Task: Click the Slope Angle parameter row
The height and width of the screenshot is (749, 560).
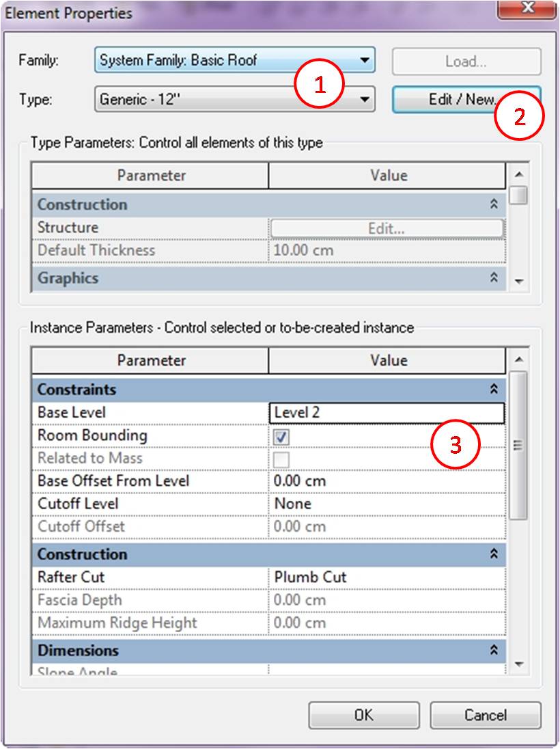Action: pos(269,669)
